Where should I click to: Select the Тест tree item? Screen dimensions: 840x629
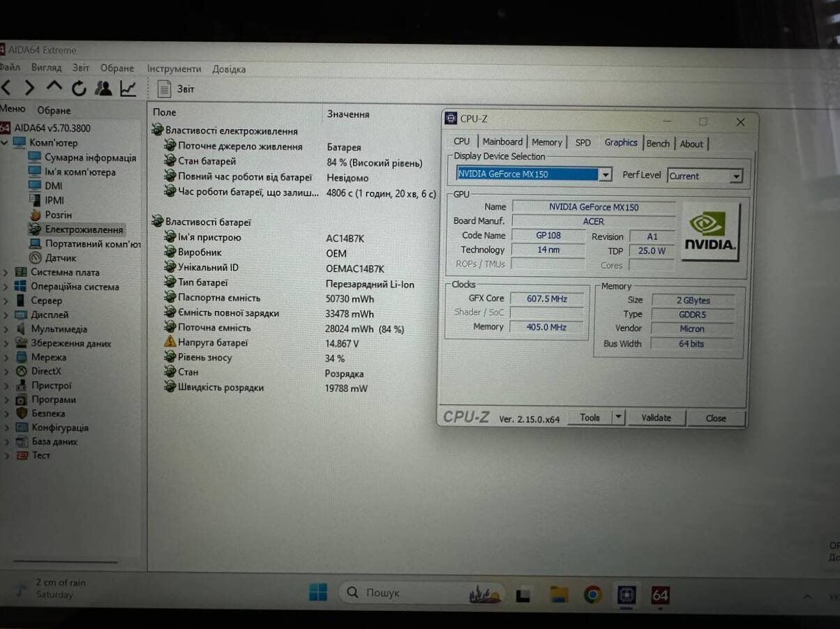pos(41,455)
